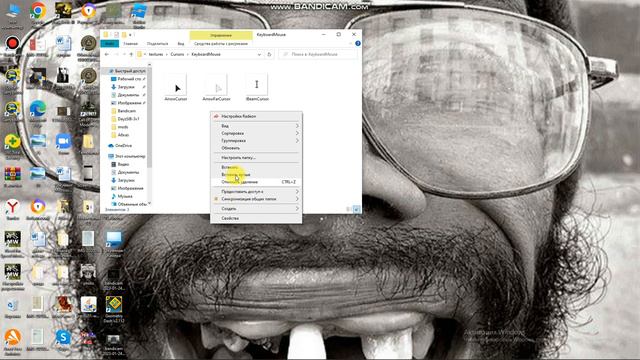Click the search box in KeyboardMouse
The width and height of the screenshot is (640, 360).
pos(318,54)
